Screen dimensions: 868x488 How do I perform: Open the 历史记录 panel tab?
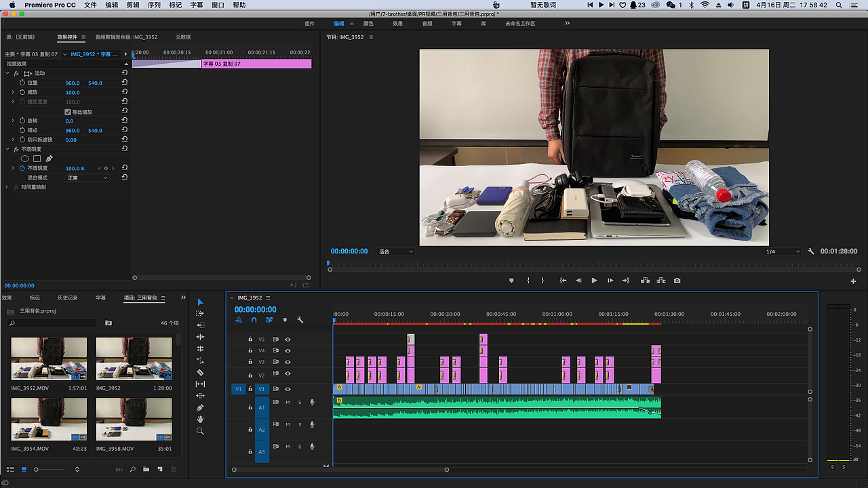68,298
